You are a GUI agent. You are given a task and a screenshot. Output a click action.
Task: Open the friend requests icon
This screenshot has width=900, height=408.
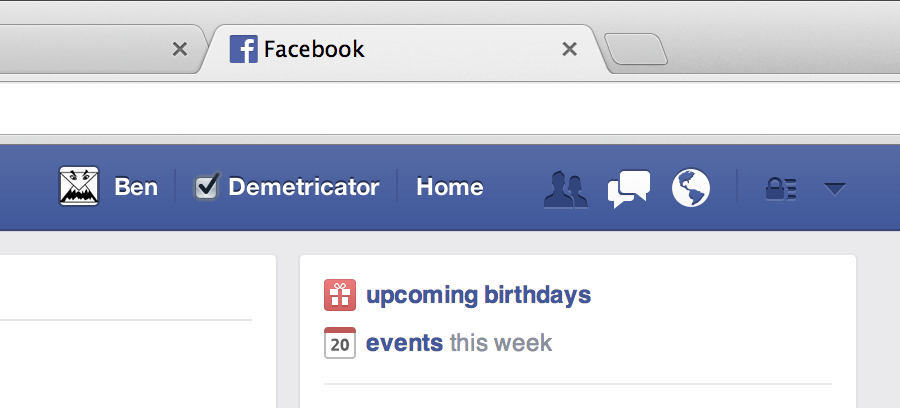tap(566, 189)
